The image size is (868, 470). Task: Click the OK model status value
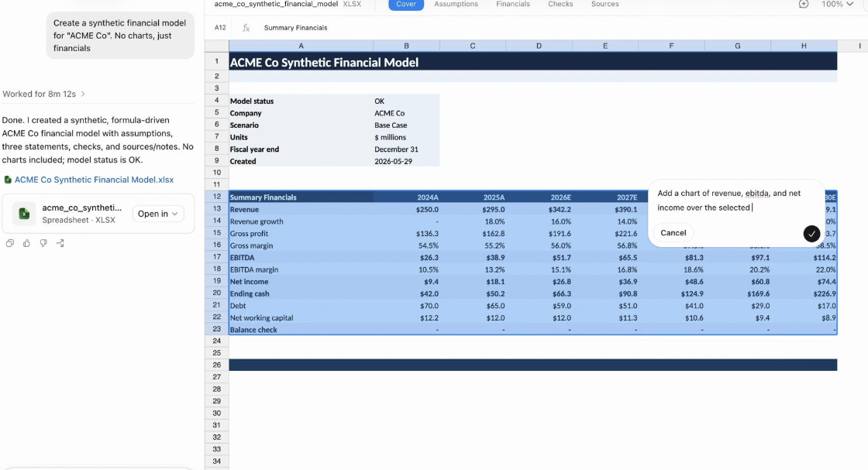pos(406,101)
